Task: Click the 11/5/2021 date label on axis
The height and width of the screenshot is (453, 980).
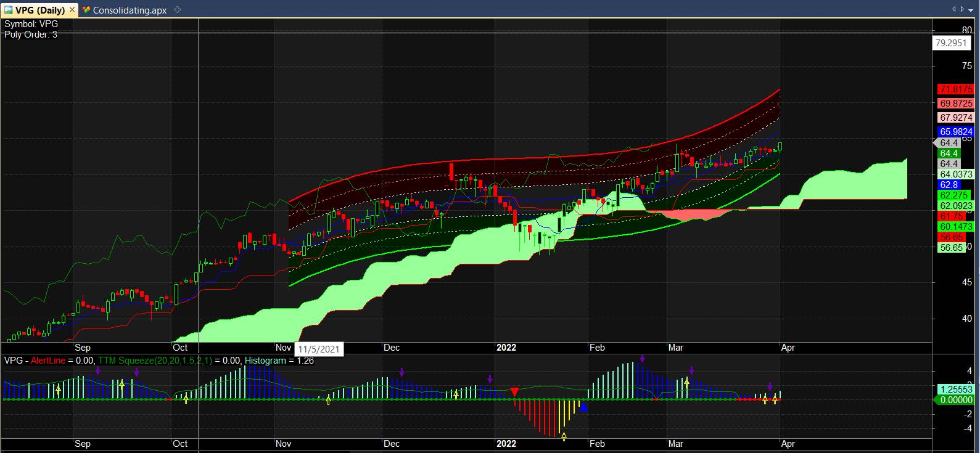Action: click(x=319, y=349)
